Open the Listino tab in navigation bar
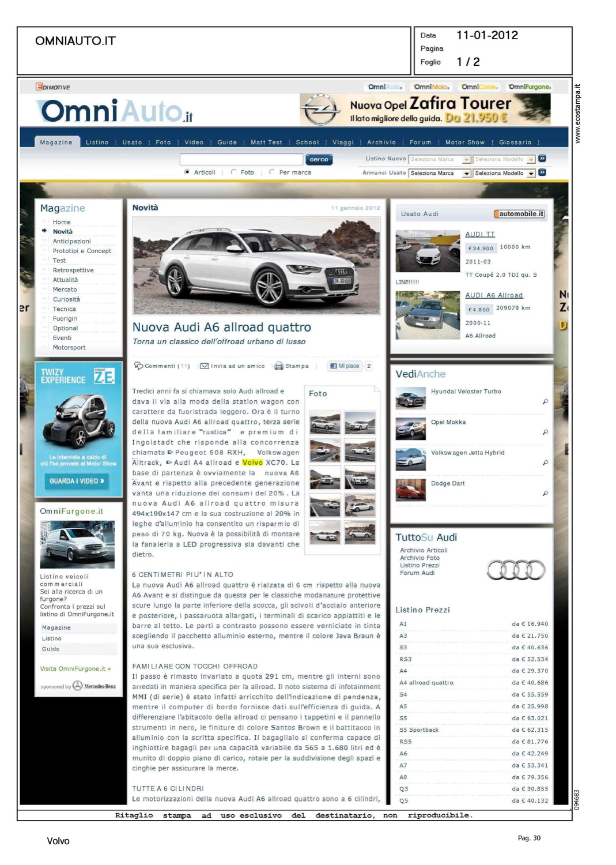The image size is (616, 865). 97,142
